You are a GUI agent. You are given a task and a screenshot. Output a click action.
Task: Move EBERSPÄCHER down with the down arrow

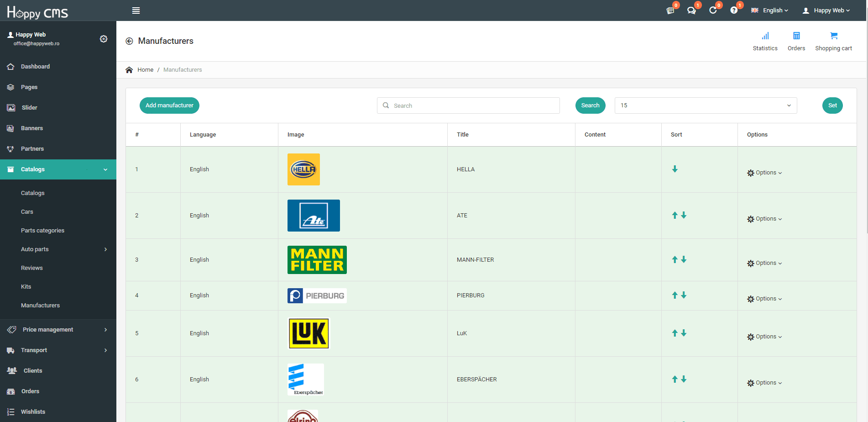[x=684, y=379]
